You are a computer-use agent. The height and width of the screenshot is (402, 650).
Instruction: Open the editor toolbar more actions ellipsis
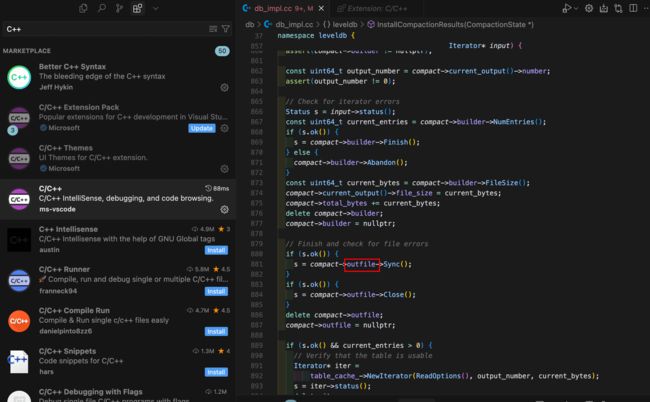coord(647,8)
